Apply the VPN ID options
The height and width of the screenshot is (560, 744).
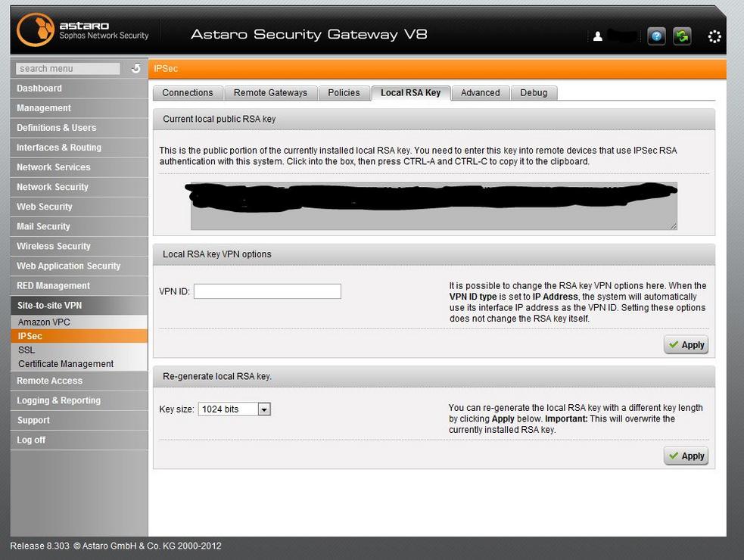686,345
